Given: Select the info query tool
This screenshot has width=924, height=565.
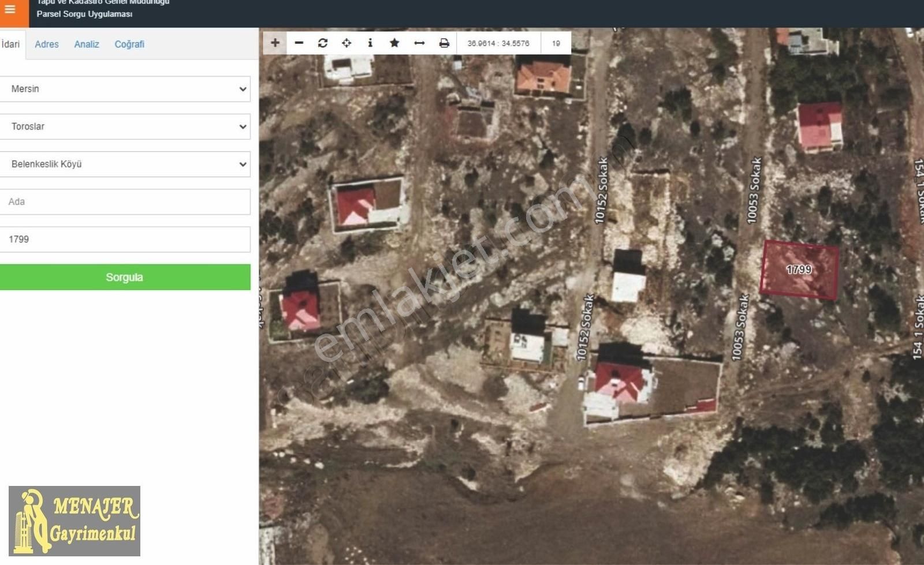Looking at the screenshot, I should pos(370,43).
